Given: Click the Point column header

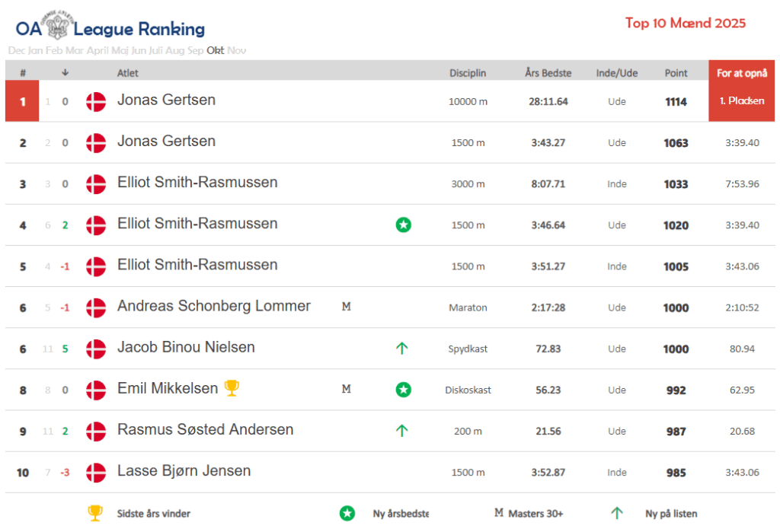Looking at the screenshot, I should 676,73.
